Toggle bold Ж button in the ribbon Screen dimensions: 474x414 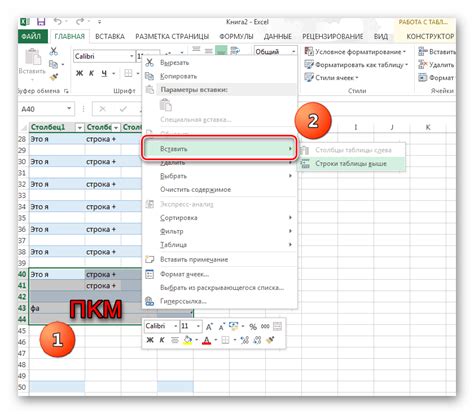pyautogui.click(x=79, y=73)
